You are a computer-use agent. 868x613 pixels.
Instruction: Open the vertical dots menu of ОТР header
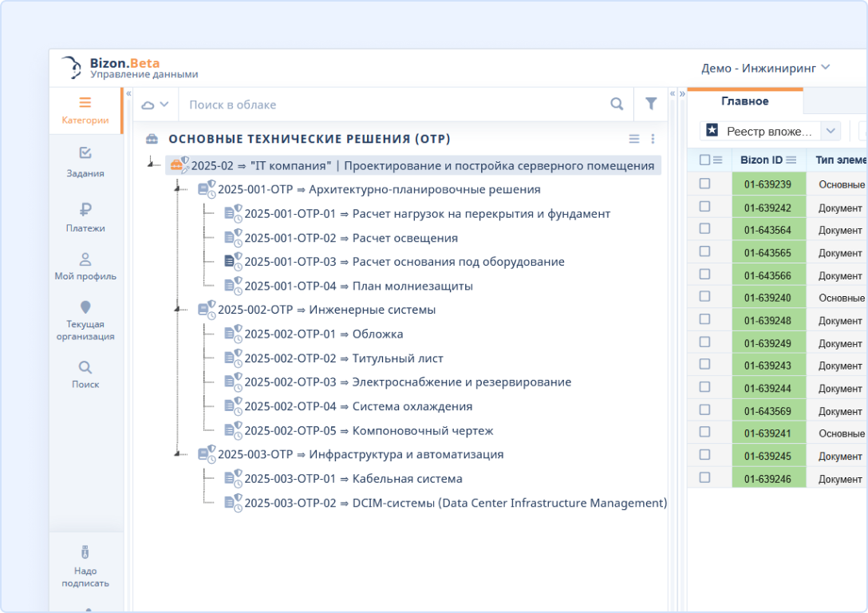653,139
